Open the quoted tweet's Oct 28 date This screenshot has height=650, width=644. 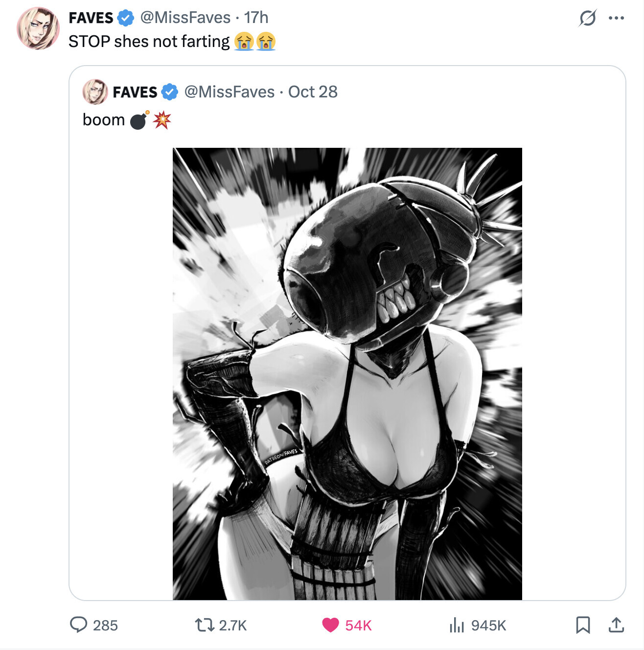click(x=313, y=92)
